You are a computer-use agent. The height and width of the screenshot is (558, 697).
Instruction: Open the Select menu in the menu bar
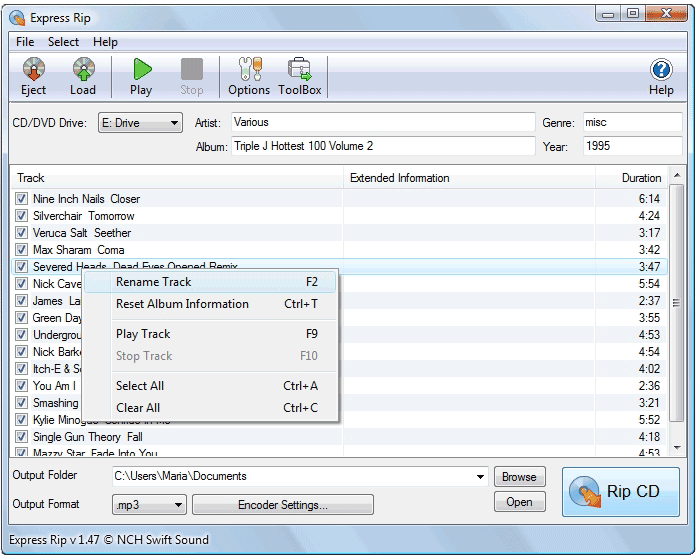coord(63,42)
